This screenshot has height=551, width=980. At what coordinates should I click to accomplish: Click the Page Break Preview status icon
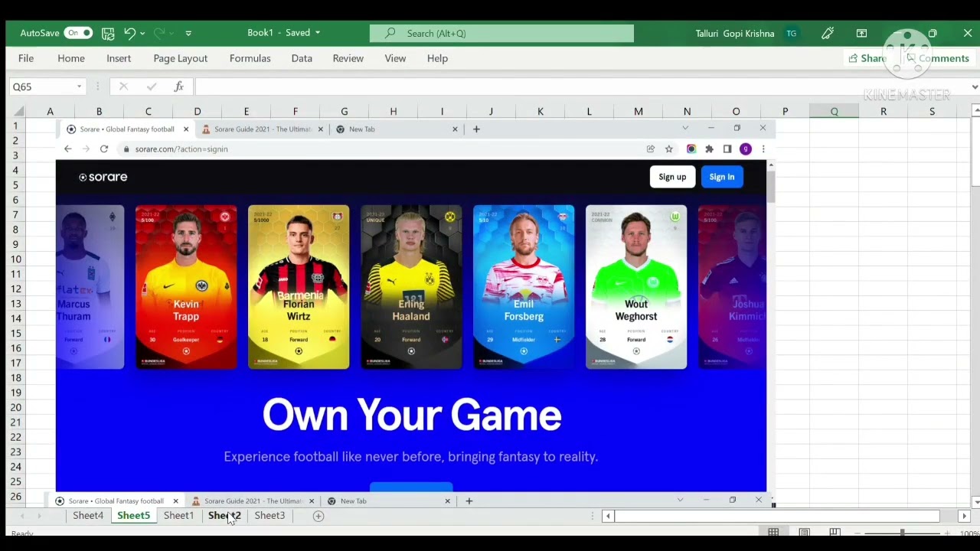835,533
